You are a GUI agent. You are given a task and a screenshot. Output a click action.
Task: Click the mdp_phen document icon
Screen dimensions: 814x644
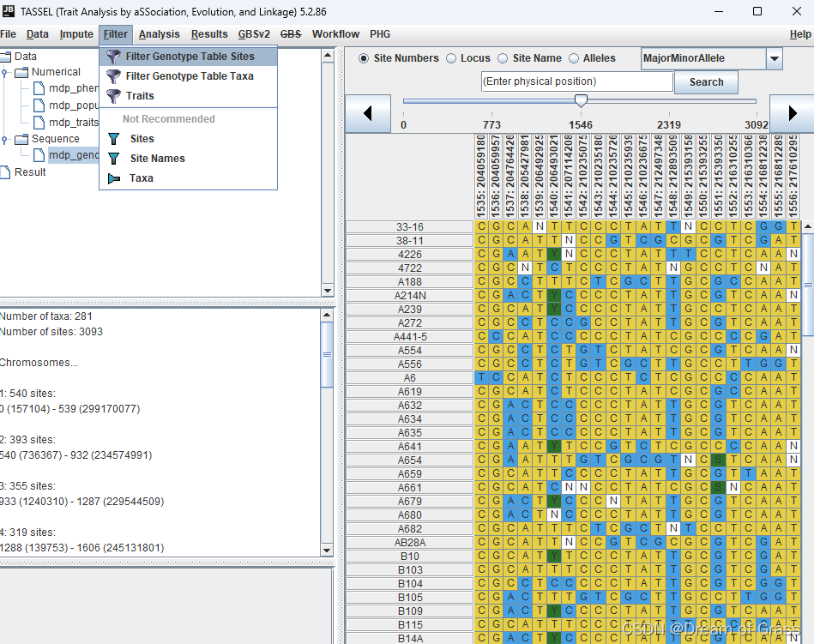pos(39,88)
